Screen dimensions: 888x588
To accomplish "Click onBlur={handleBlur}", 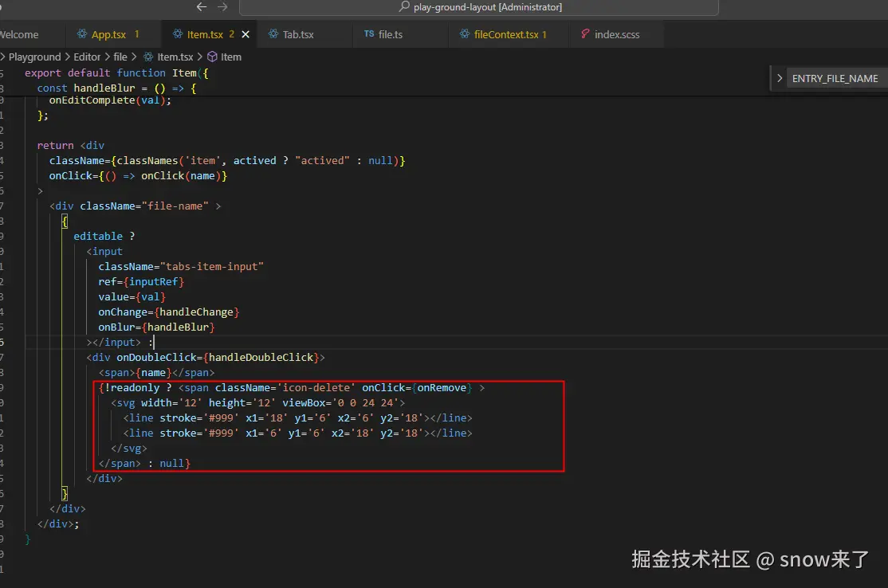I will [156, 327].
